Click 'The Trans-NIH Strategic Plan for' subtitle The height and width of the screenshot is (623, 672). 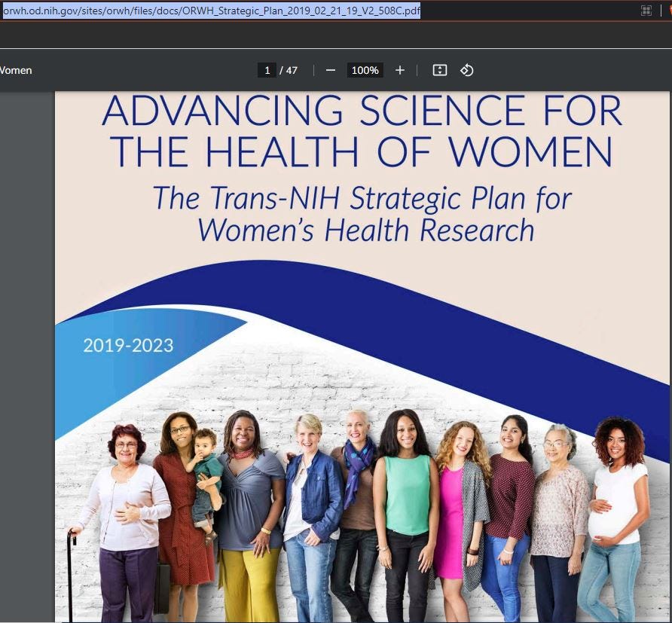point(362,198)
